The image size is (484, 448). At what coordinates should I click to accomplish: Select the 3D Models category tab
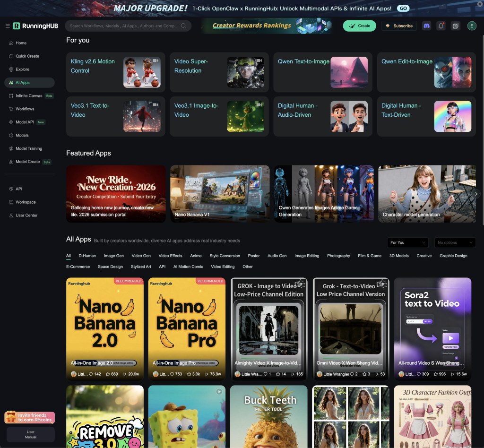click(x=399, y=256)
